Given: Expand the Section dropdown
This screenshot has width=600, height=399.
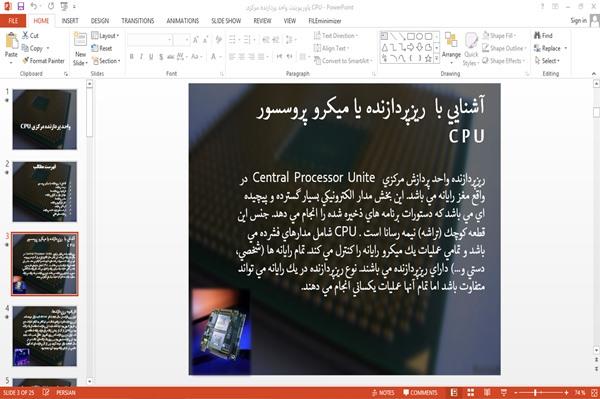Looking at the screenshot, I should coord(106,61).
